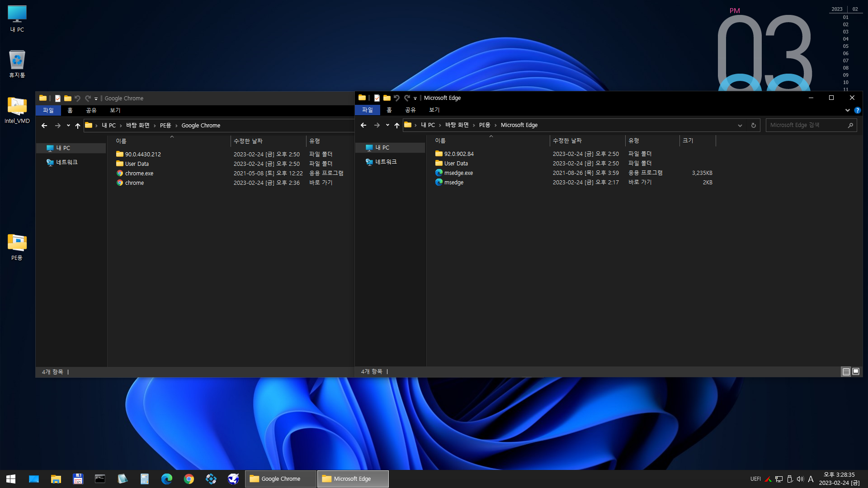Click search magnifier in Microsoft Edge window
868x488 pixels.
(x=850, y=125)
